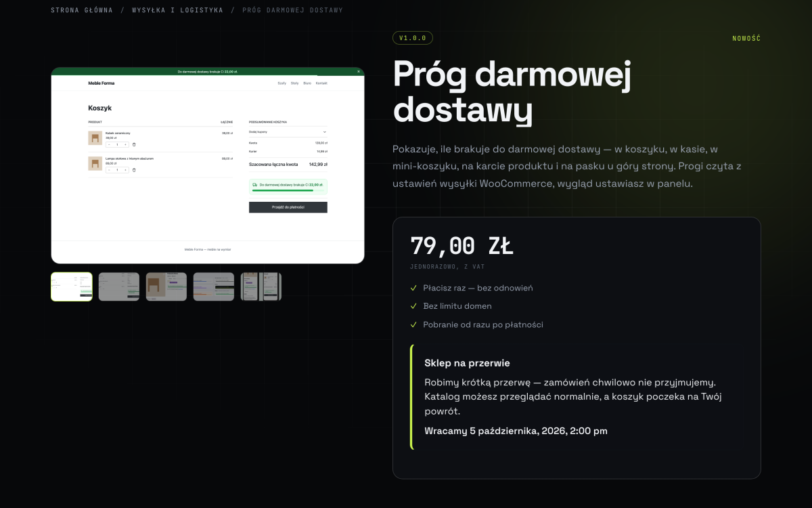Click the description paragraph starting Pokazuje, ile brakuje
This screenshot has width=812, height=508.
click(567, 166)
